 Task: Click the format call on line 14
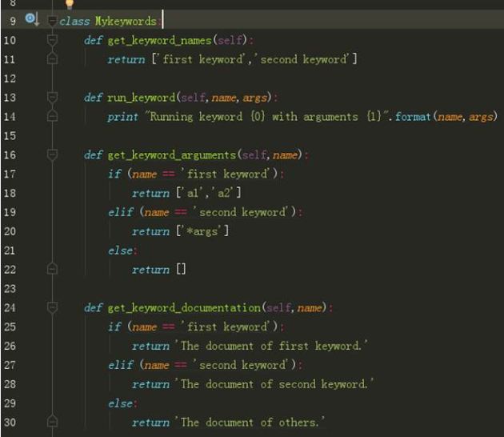click(x=413, y=116)
